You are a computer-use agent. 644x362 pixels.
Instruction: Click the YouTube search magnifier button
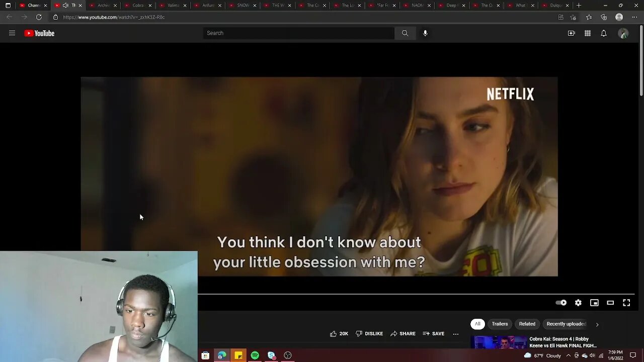click(x=405, y=33)
